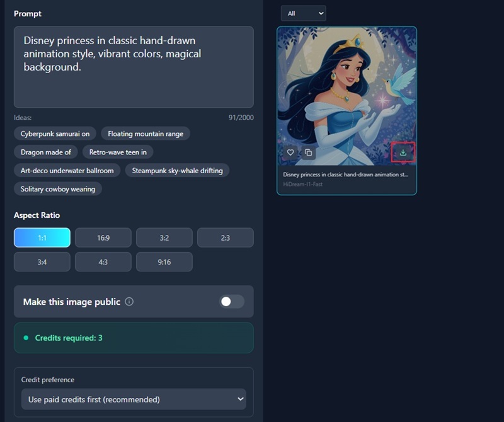Select the Steampunk sky-whale drifting idea

click(178, 170)
